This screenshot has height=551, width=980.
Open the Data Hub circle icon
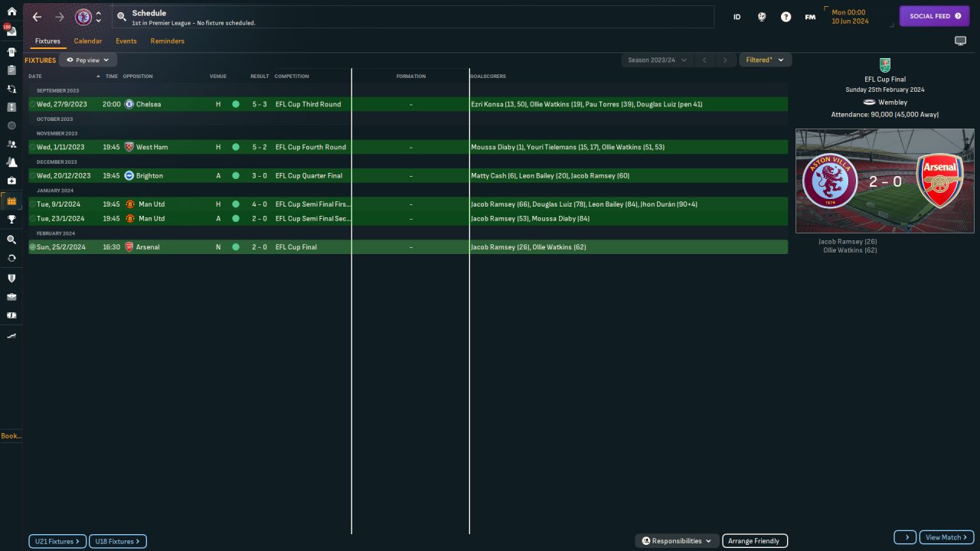pos(11,126)
